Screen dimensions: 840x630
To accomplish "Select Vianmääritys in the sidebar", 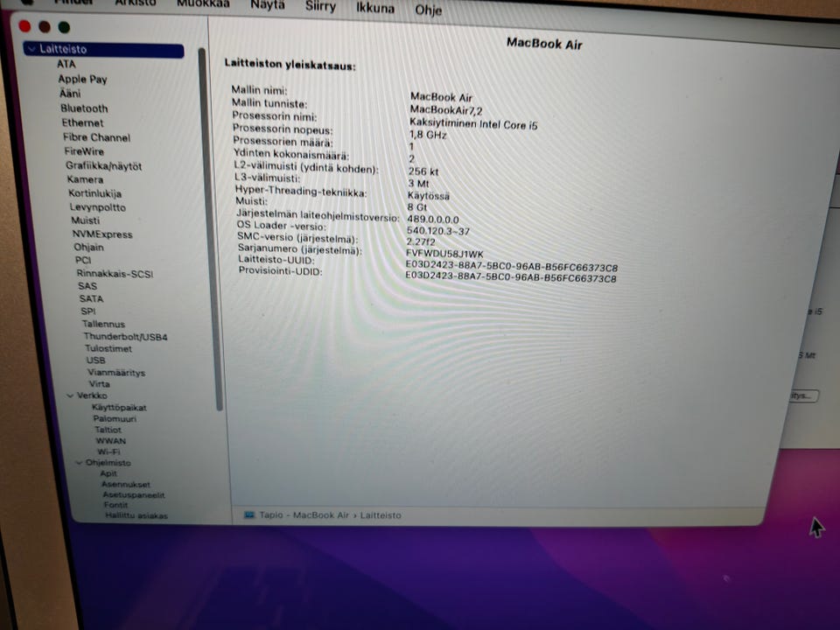I will coord(116,373).
